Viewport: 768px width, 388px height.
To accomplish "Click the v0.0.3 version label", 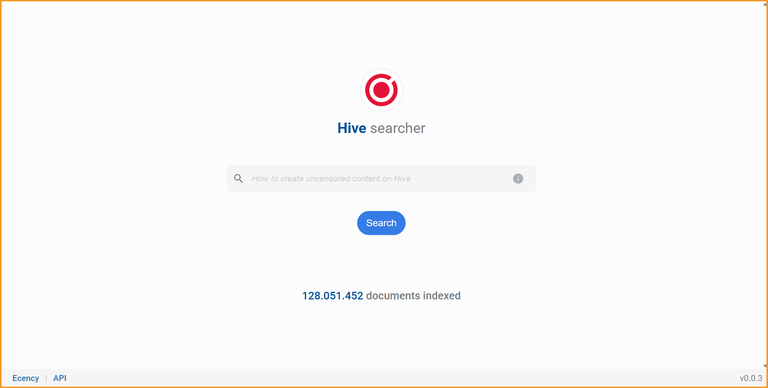I will 751,378.
